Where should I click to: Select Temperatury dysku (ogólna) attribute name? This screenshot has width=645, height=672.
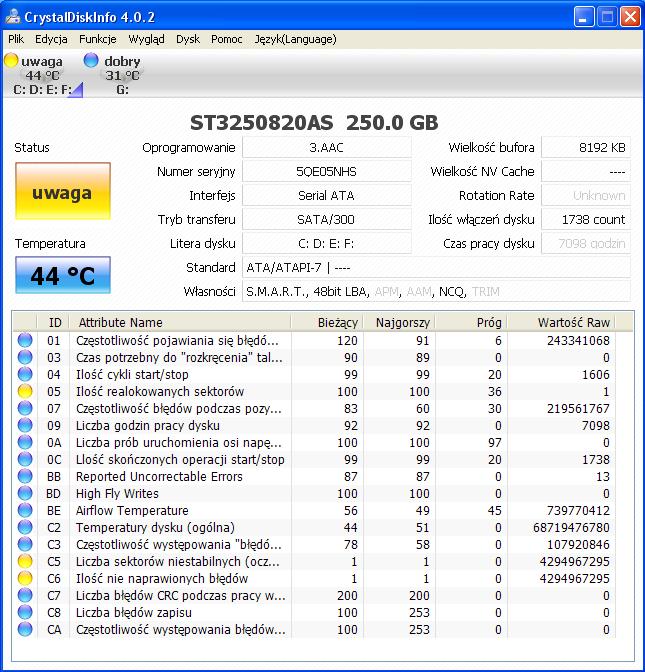[x=155, y=528]
